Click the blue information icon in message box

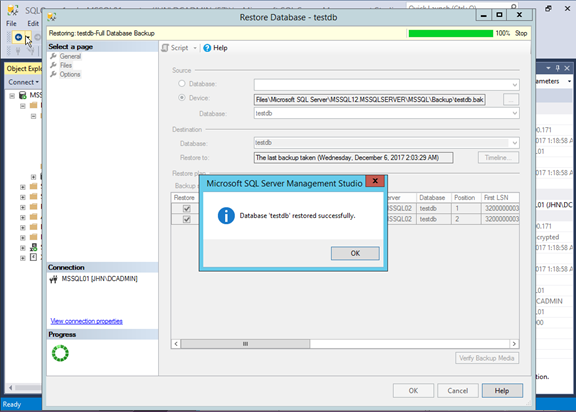pyautogui.click(x=226, y=216)
